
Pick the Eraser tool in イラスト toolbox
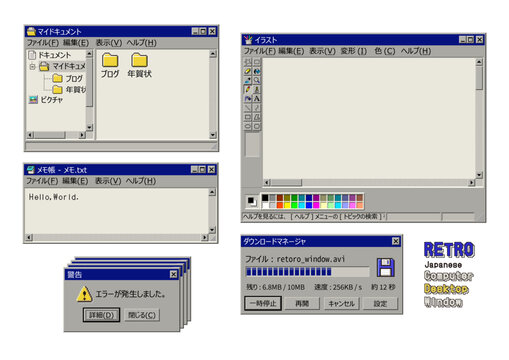[x=248, y=71]
